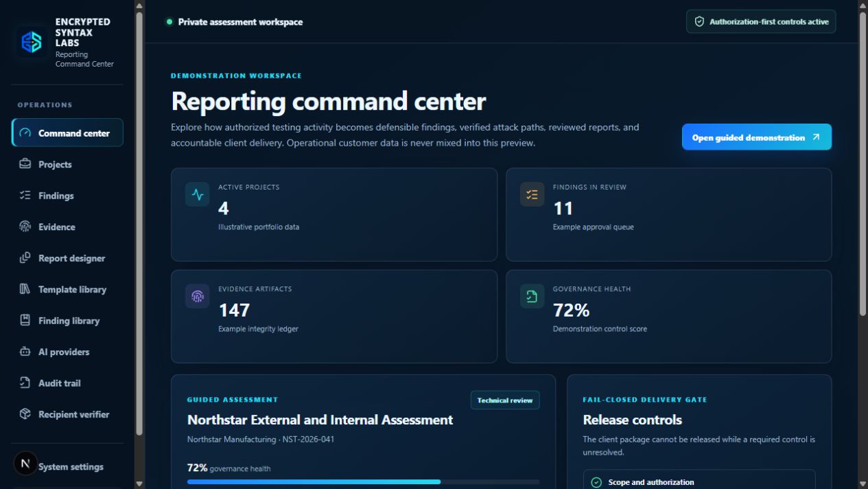The height and width of the screenshot is (489, 868).
Task: Click the Report designer icon
Action: tap(25, 258)
